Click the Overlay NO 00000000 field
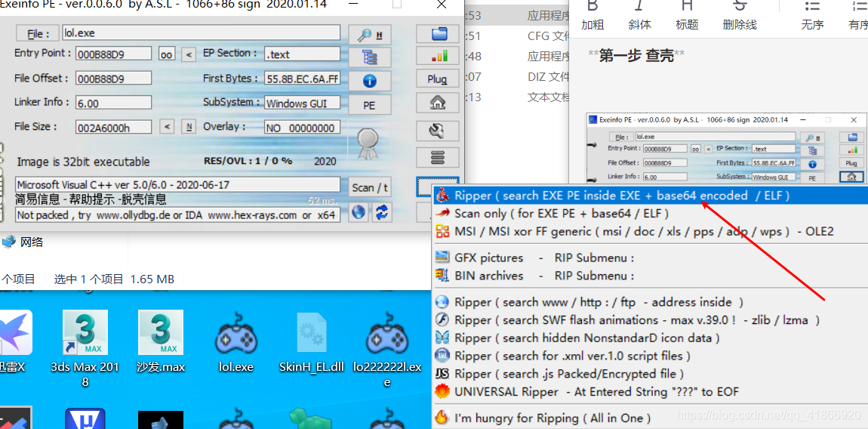The image size is (868, 429). (x=302, y=127)
